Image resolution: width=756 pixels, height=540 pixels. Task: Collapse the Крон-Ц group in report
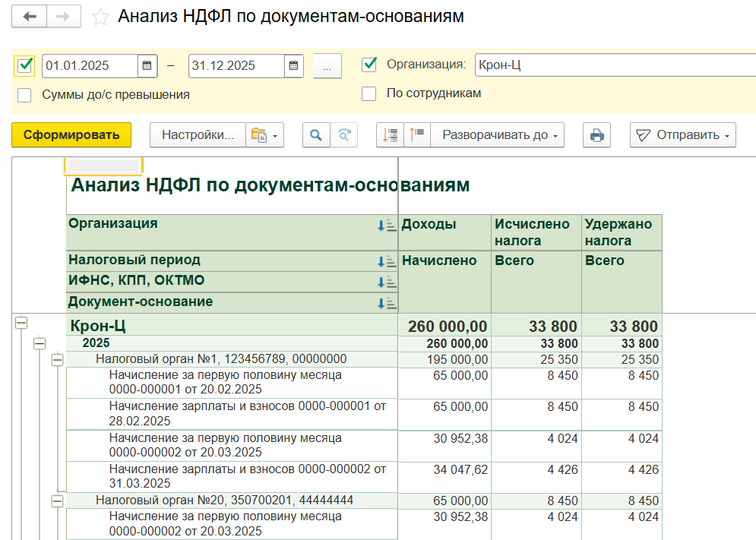point(21,323)
